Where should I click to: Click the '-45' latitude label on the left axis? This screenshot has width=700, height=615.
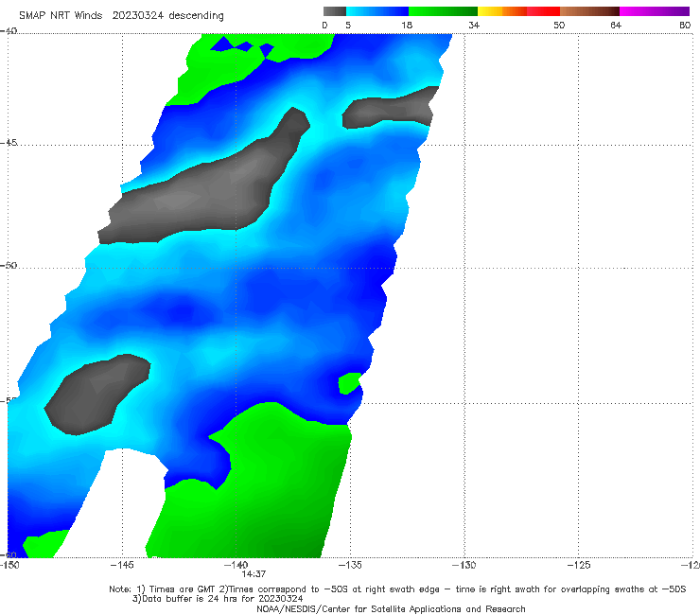9,143
